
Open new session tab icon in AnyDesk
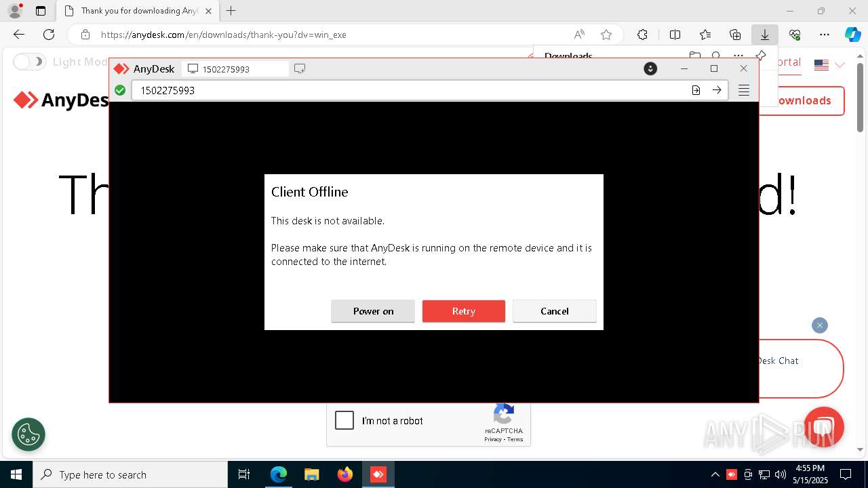300,68
